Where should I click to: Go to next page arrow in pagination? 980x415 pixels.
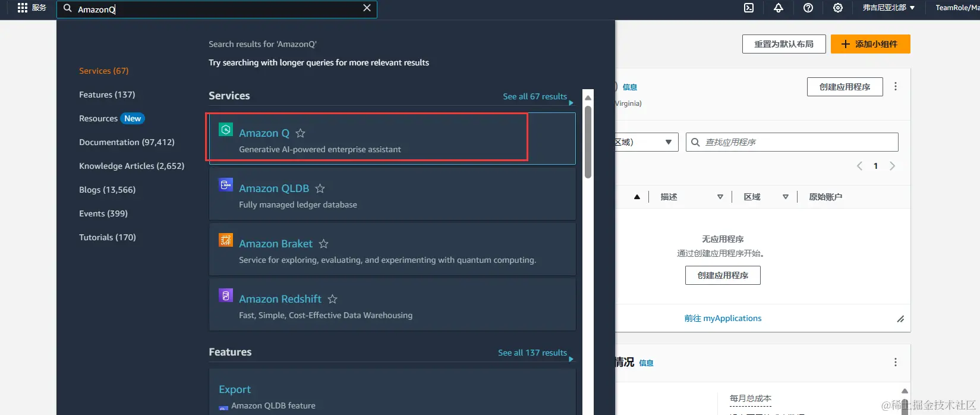[892, 166]
